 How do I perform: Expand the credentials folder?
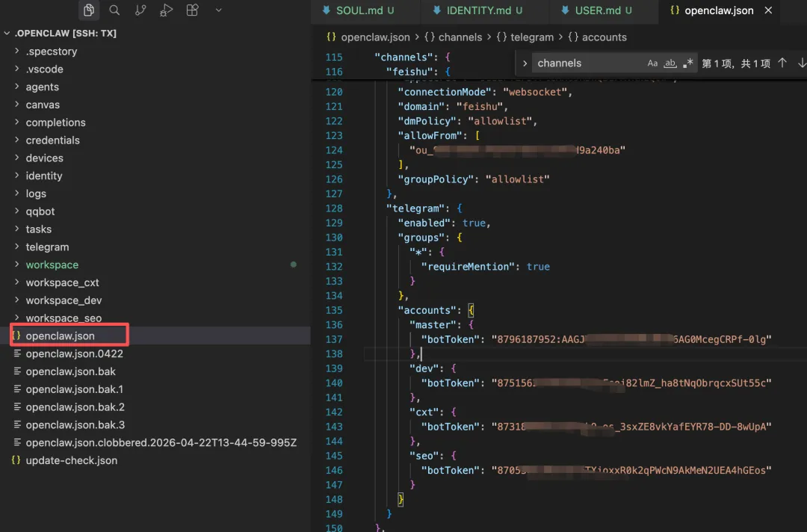pyautogui.click(x=52, y=140)
